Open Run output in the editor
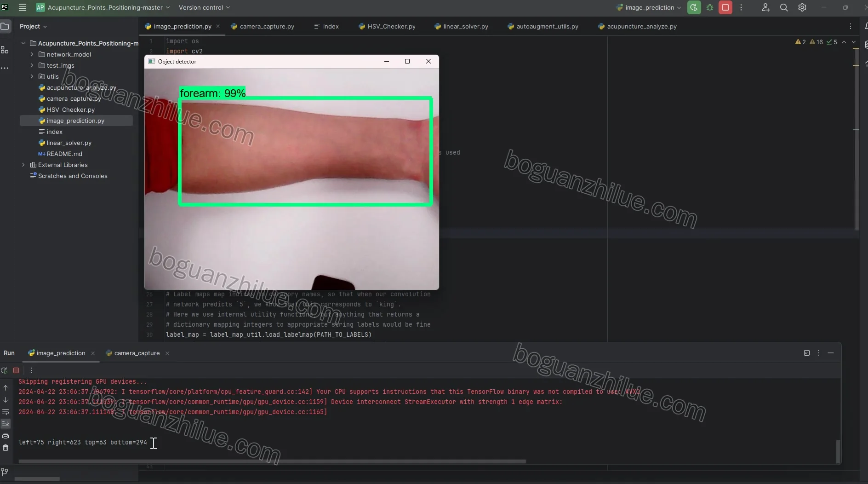The image size is (868, 484). tap(807, 353)
